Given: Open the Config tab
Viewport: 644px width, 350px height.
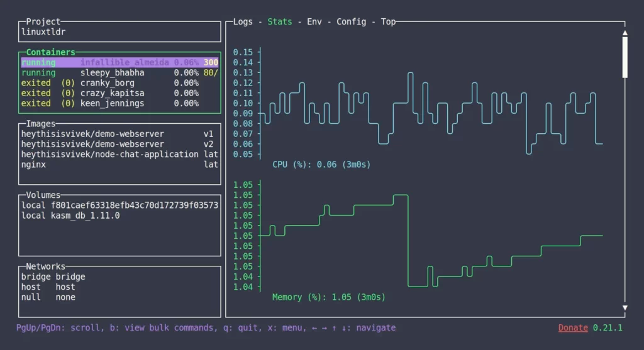Looking at the screenshot, I should click(351, 22).
